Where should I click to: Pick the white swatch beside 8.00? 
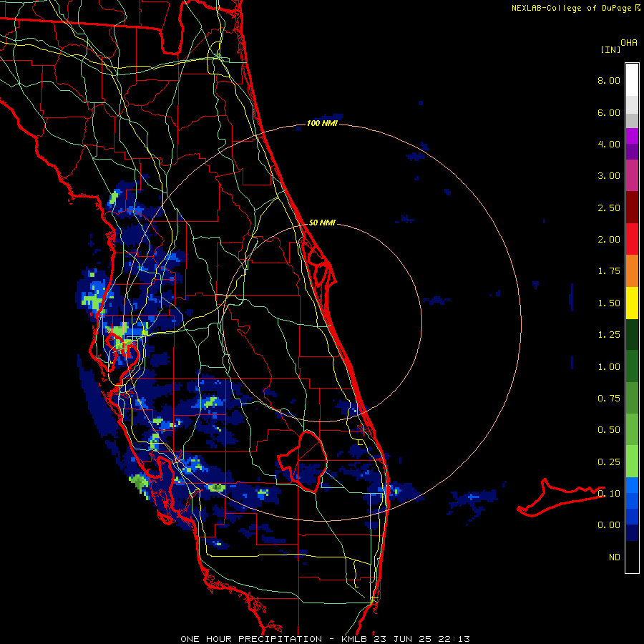(x=632, y=80)
